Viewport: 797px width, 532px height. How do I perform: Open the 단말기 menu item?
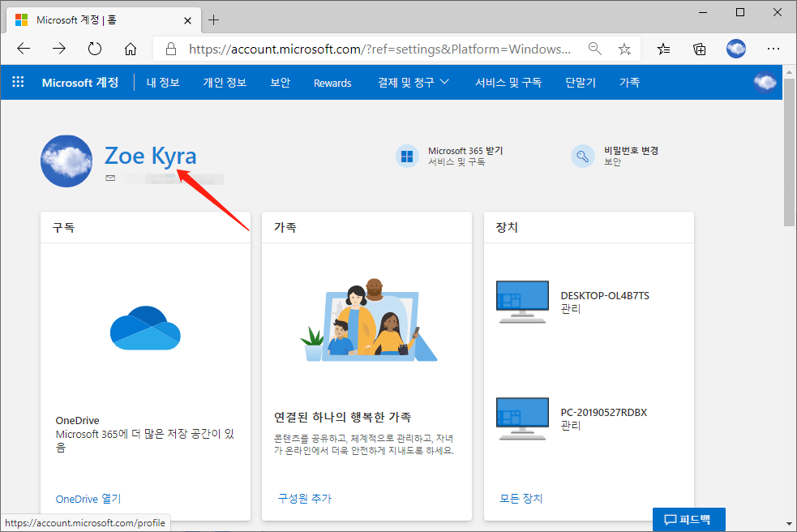pos(581,83)
